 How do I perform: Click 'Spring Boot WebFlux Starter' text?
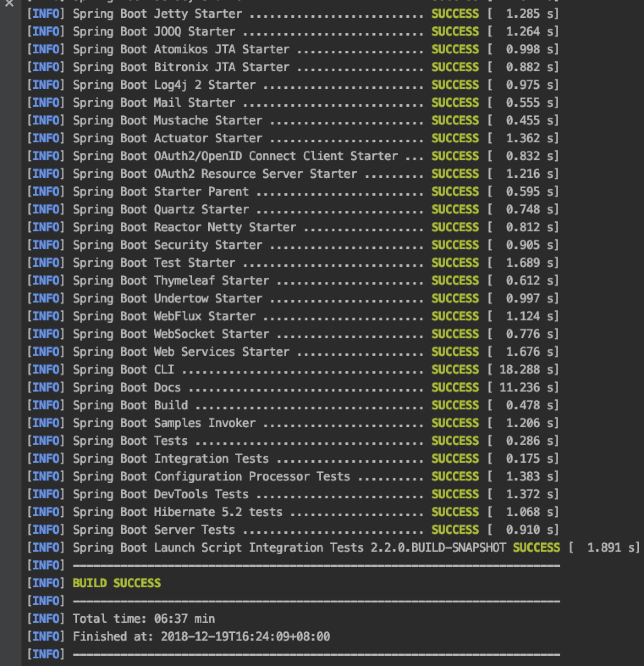(x=164, y=316)
